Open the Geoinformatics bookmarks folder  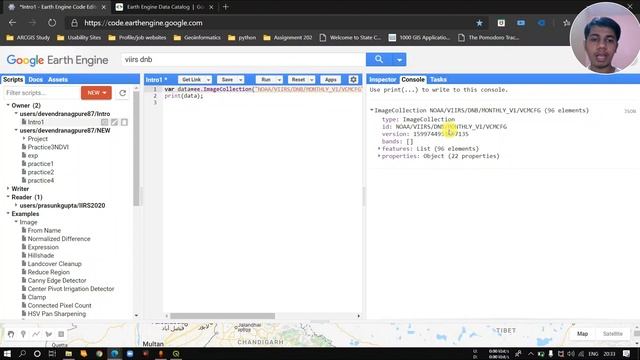tap(198, 38)
